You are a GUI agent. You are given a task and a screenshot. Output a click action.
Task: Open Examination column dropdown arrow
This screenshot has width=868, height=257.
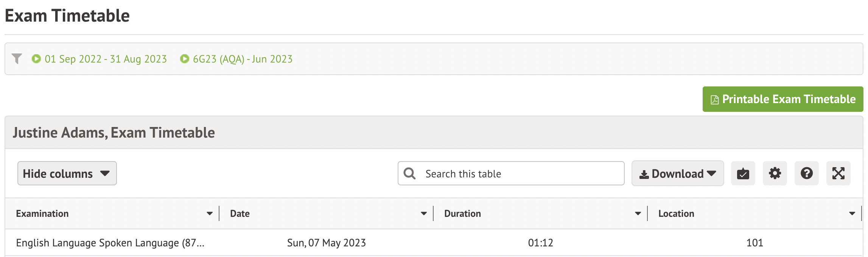point(210,214)
